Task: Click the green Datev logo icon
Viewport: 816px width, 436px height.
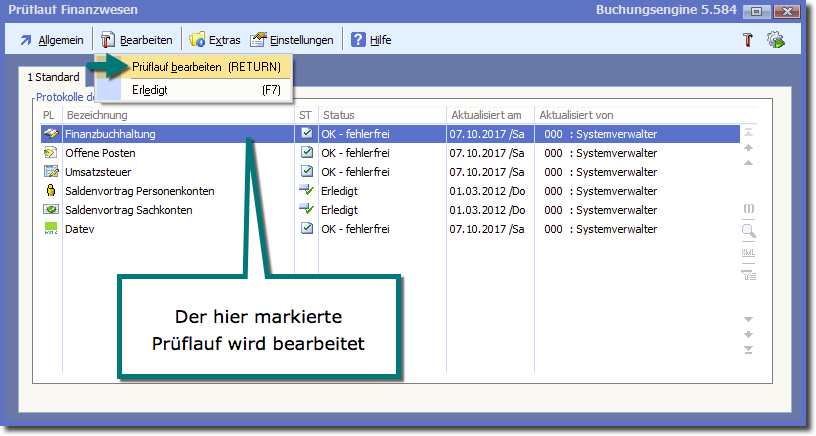Action: point(50,229)
